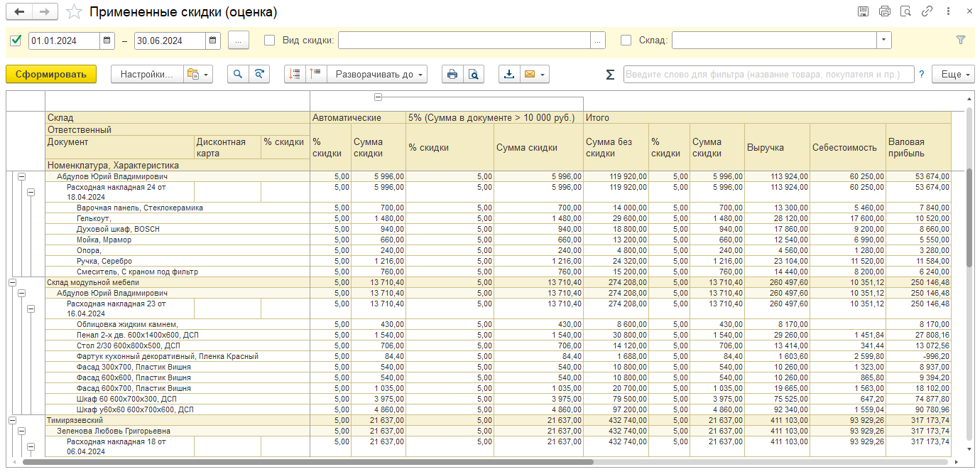
Task: Enable the 'Вид скидки' checkbox
Action: [270, 41]
